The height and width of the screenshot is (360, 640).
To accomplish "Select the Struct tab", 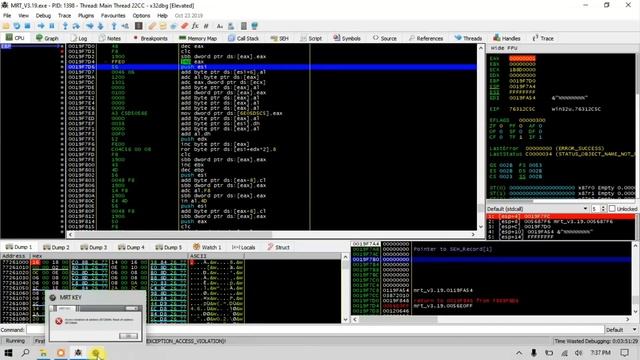I will pos(278,247).
